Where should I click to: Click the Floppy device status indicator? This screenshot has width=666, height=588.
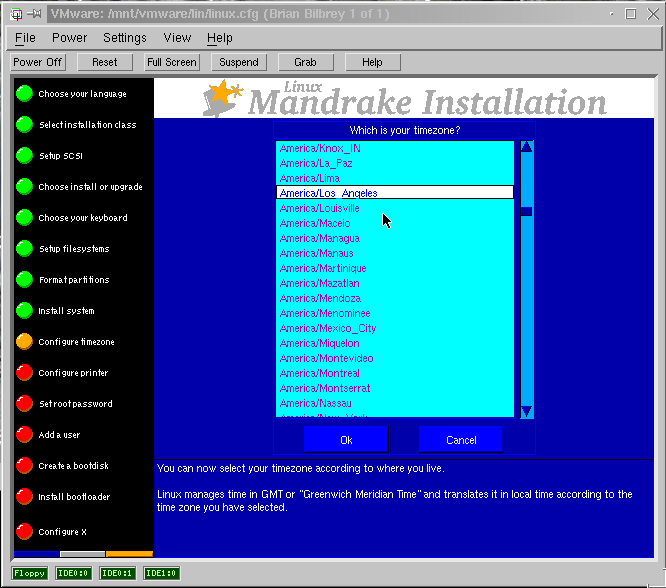pyautogui.click(x=28, y=573)
